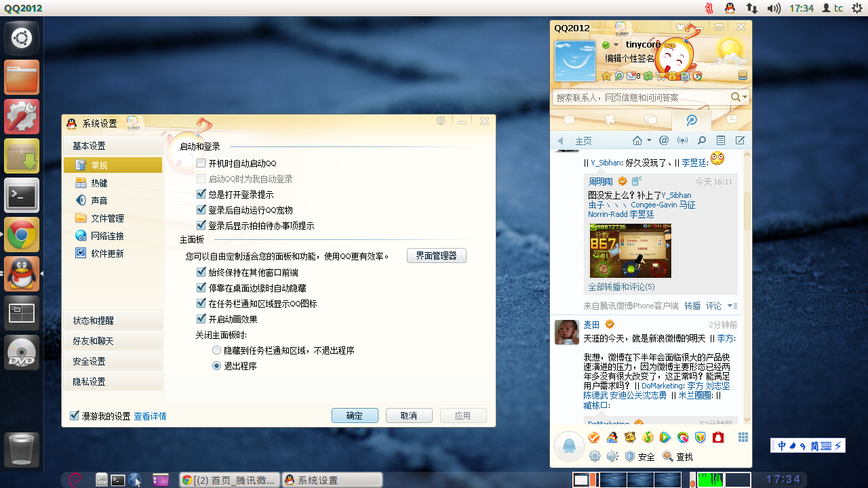Viewport: 868px width, 488px height.
Task: Click the shopping cart icon in QQ header
Action: [x=660, y=77]
